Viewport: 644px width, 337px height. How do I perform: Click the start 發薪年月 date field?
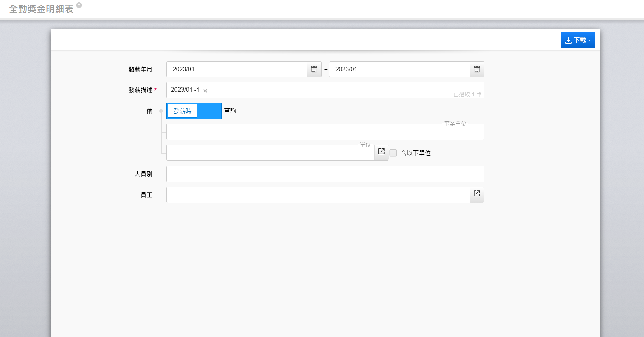click(237, 70)
